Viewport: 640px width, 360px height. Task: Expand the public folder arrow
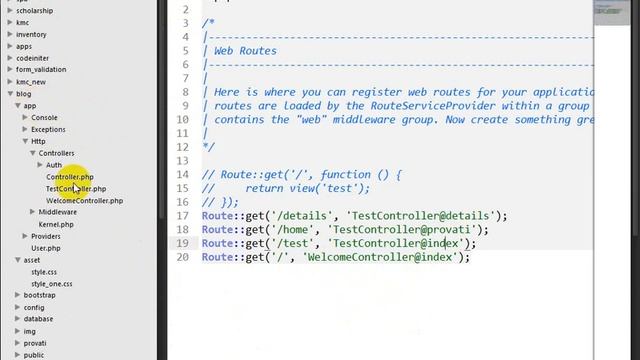(x=18, y=355)
